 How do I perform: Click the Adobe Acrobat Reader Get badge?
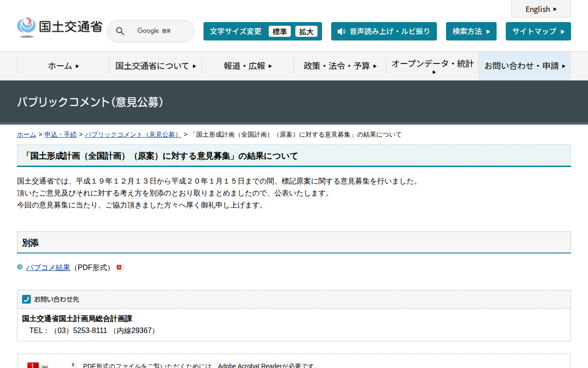(x=51, y=365)
